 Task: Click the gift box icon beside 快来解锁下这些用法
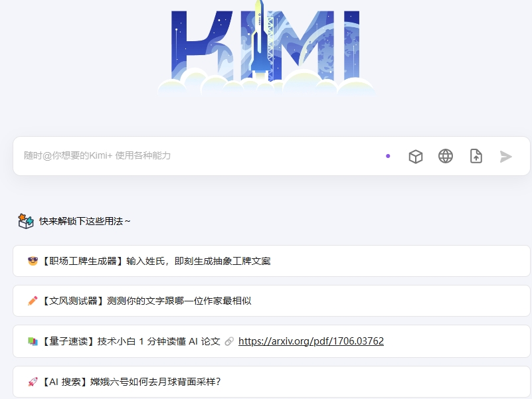click(x=27, y=220)
